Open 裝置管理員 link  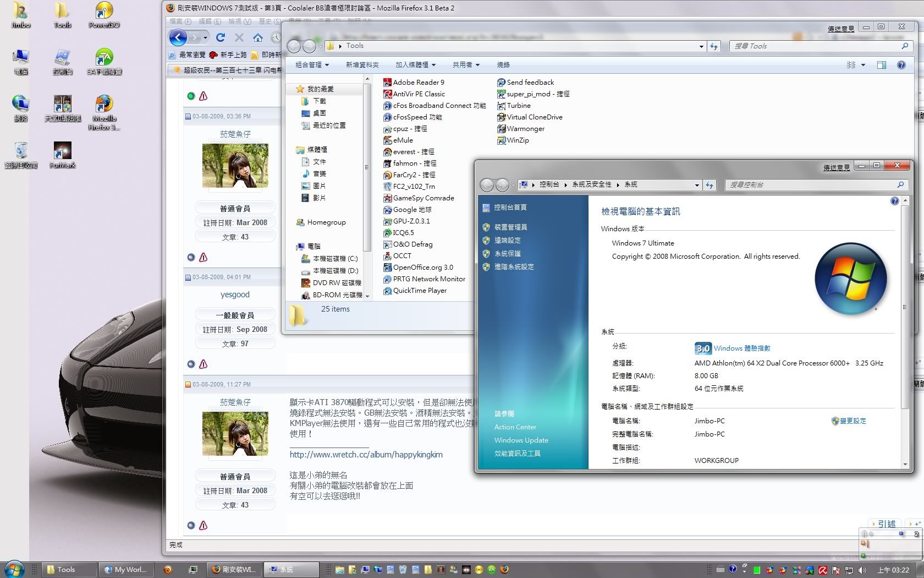tap(510, 227)
